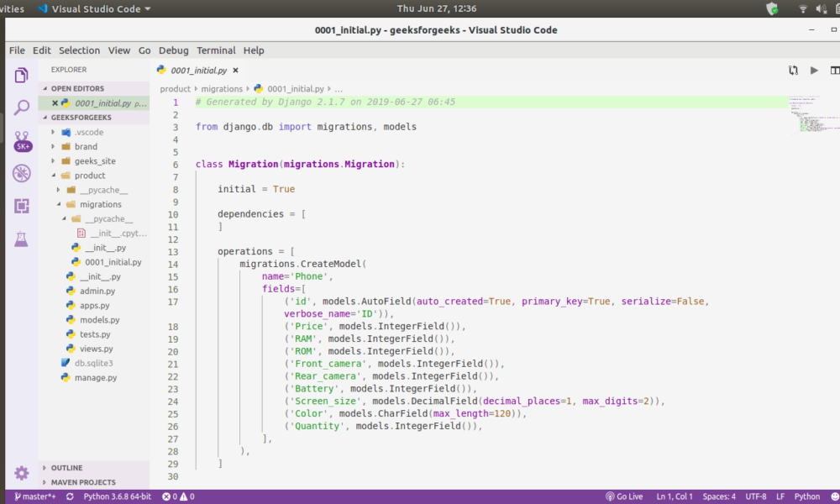Click Ln 1, Col 1 cursor position
840x504 pixels.
(675, 496)
